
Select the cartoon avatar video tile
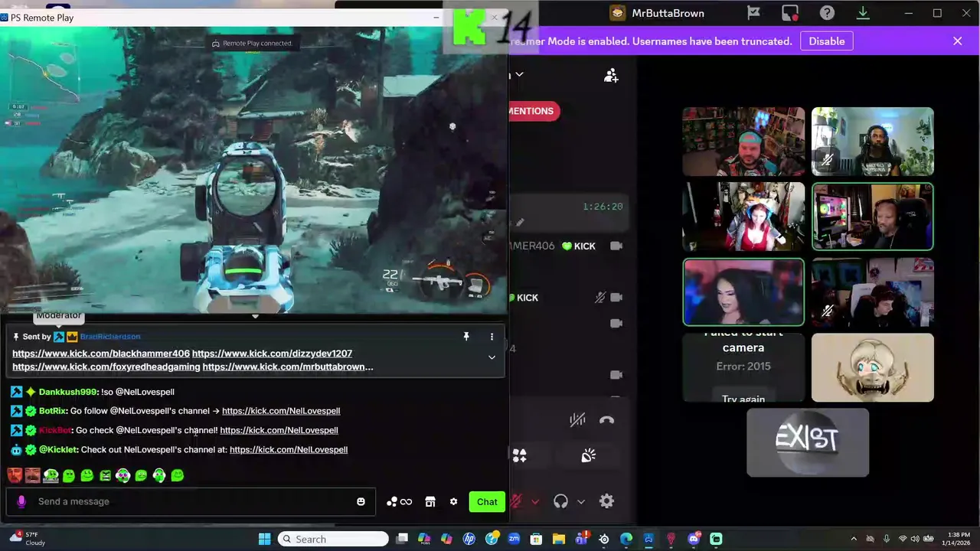873,367
